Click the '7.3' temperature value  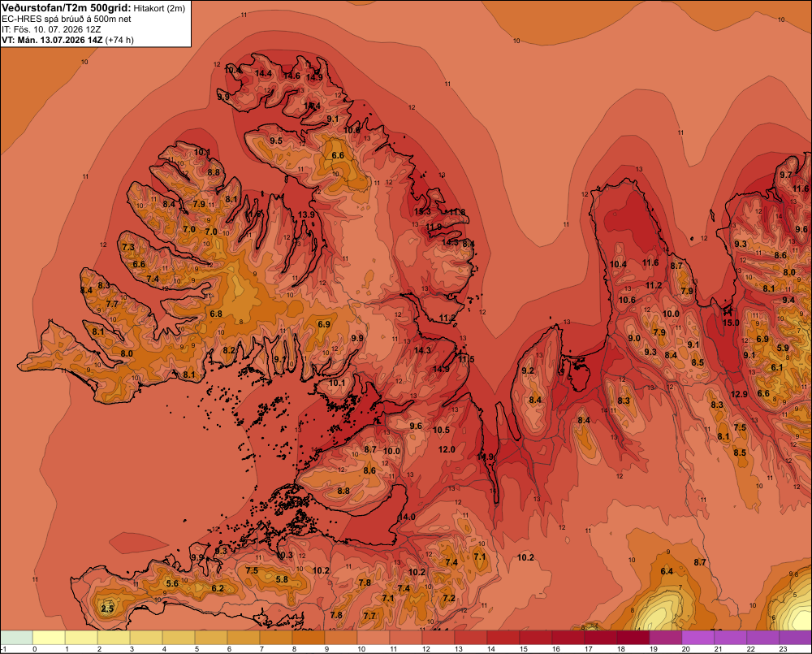click(x=128, y=247)
